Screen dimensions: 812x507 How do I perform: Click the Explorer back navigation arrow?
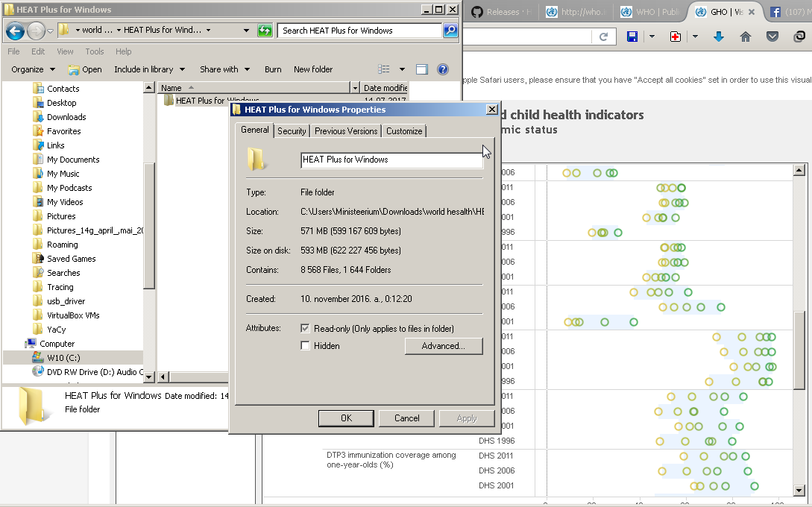pos(15,31)
